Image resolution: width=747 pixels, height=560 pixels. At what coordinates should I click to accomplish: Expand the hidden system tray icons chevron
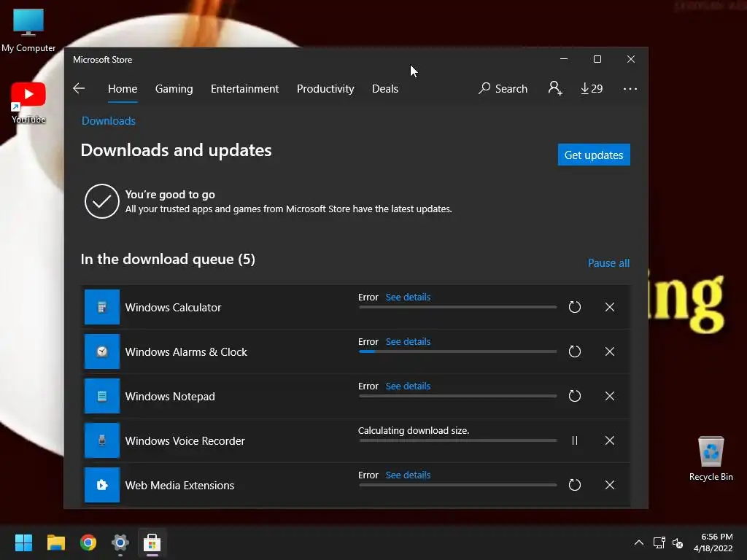click(639, 542)
